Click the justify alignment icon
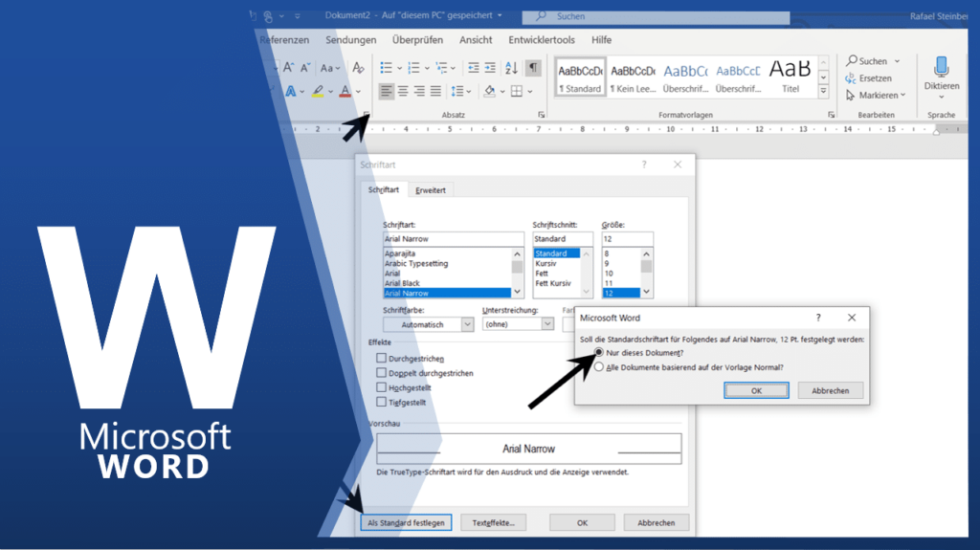The image size is (980, 550). (x=435, y=91)
